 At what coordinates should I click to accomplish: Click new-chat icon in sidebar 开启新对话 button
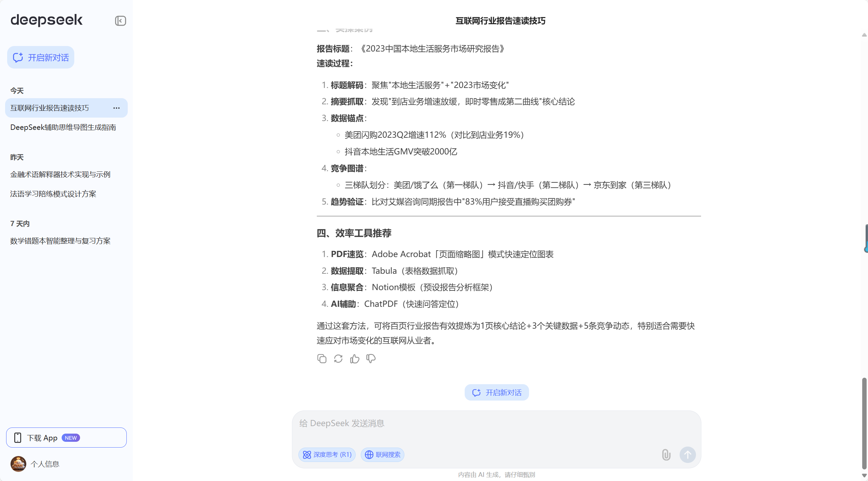click(x=18, y=57)
